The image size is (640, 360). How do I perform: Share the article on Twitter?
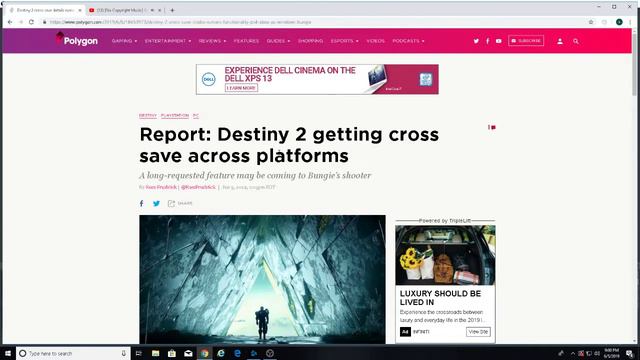156,203
